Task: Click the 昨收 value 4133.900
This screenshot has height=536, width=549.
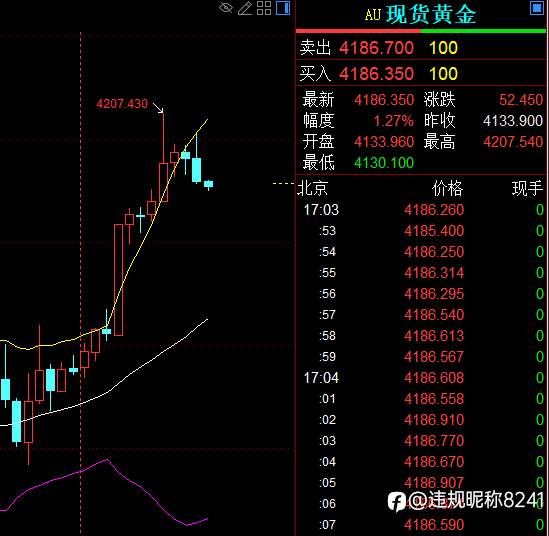Action: tap(513, 121)
